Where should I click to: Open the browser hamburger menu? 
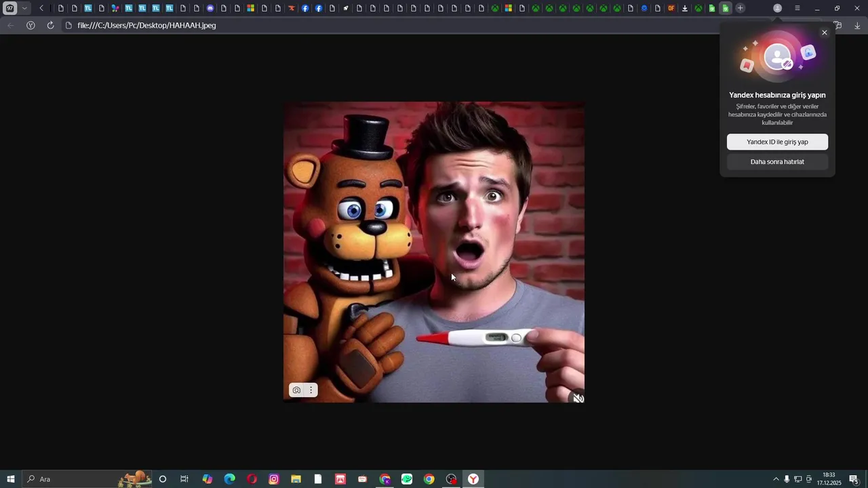pyautogui.click(x=797, y=8)
